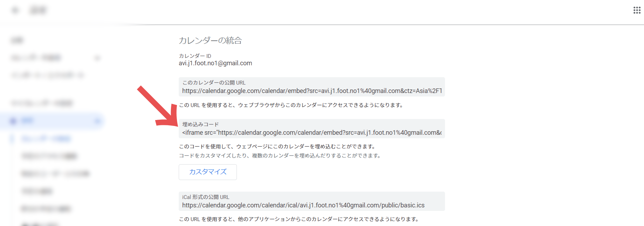
Task: Select the iCal public URL field
Action: (312, 201)
